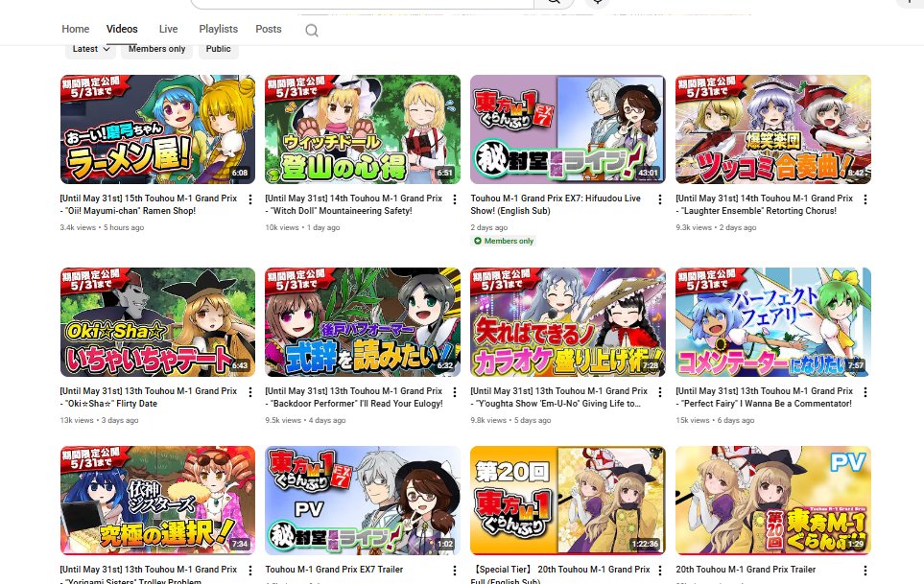Play the 7:57 Perfect Fairy thumbnail
This screenshot has height=584, width=924.
tap(773, 322)
